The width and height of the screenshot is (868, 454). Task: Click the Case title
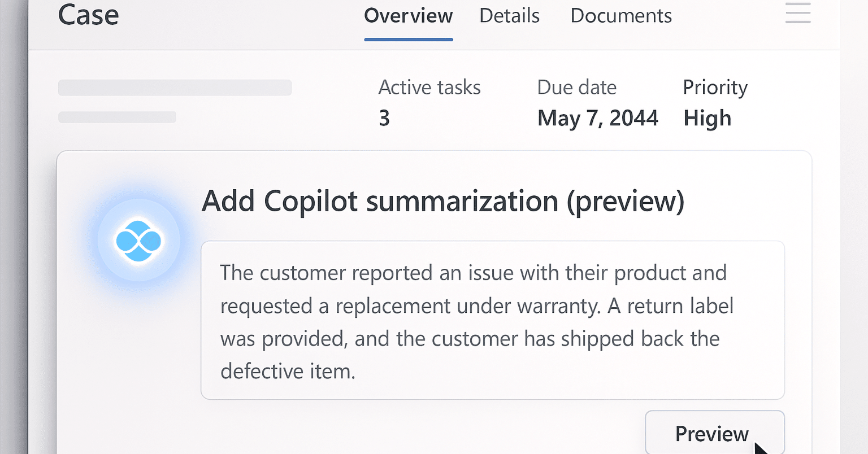[88, 16]
